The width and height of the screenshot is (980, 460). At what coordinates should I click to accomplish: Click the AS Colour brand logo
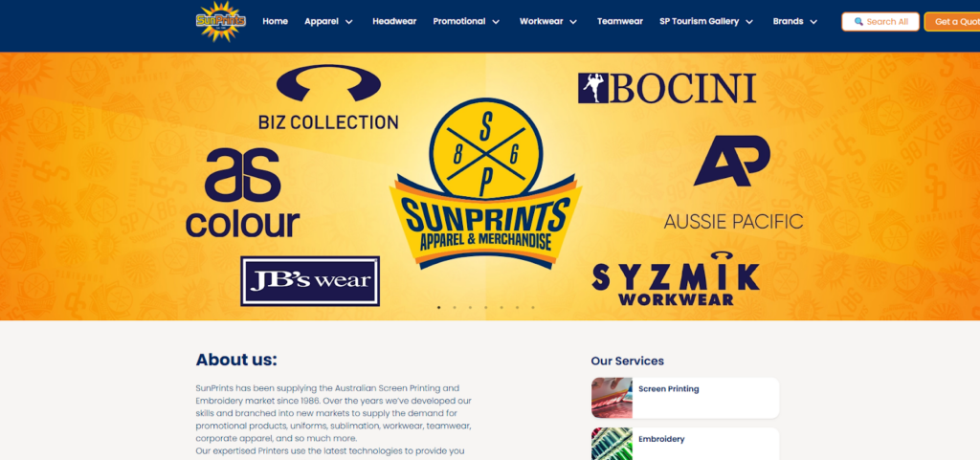point(242,193)
